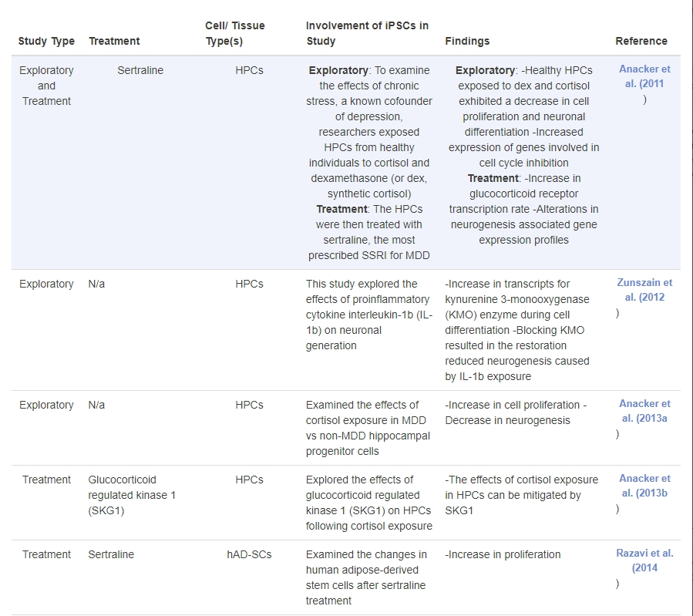Open the Anacker et al. (2011 reference link
The image size is (693, 616).
[x=644, y=76]
